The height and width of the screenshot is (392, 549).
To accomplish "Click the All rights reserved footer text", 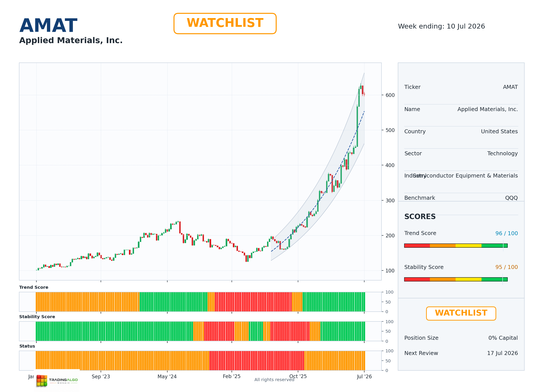I will point(274,380).
